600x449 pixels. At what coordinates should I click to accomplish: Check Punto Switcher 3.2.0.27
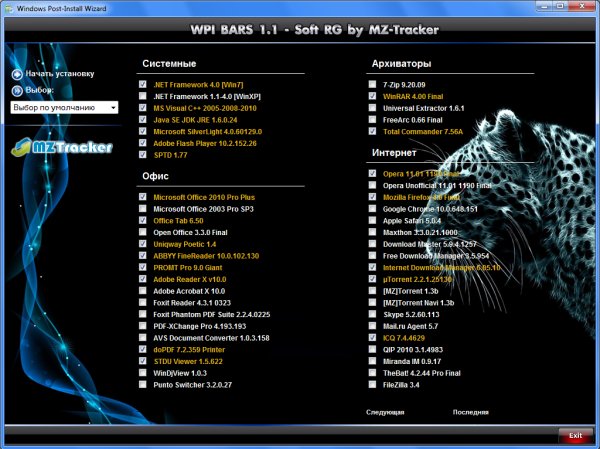tap(143, 384)
